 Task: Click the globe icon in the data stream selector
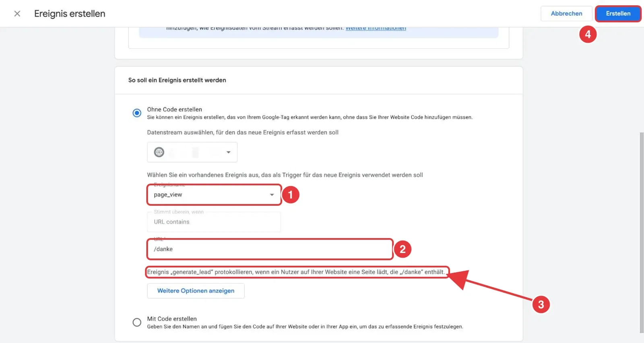coord(159,152)
